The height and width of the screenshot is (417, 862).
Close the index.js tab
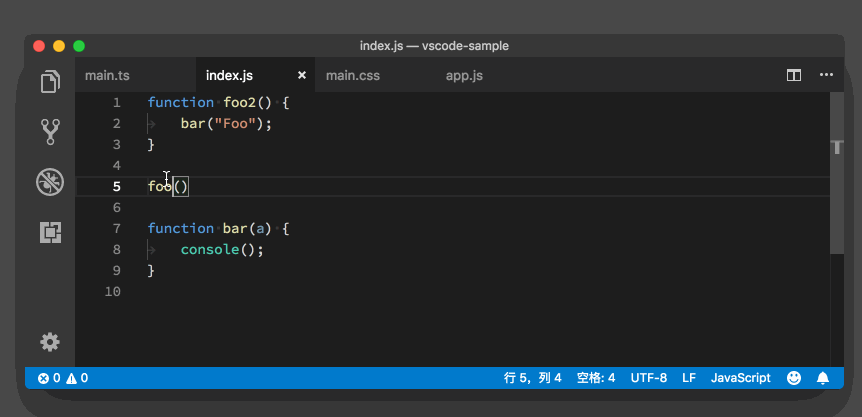point(302,75)
